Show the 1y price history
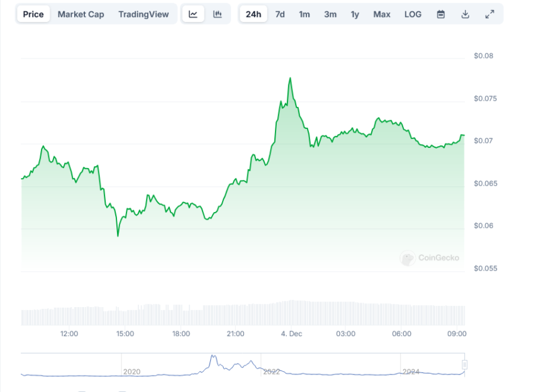The height and width of the screenshot is (392, 541). (x=355, y=14)
